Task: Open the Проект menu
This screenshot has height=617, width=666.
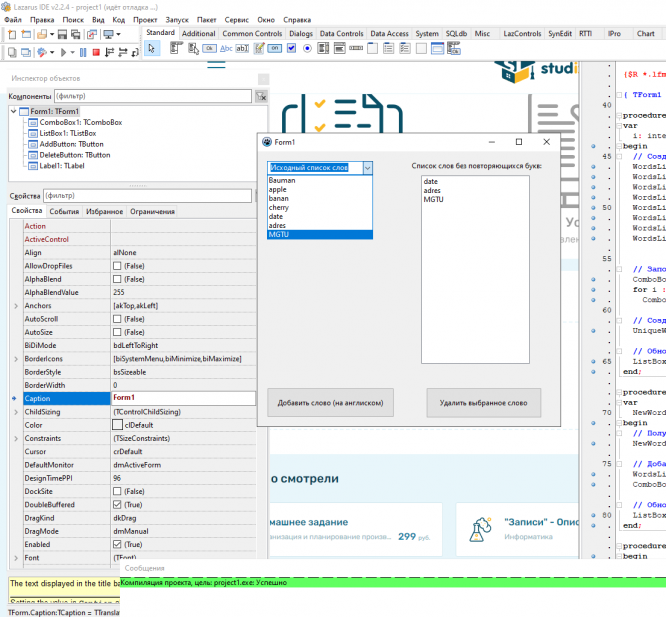Action: pyautogui.click(x=145, y=19)
